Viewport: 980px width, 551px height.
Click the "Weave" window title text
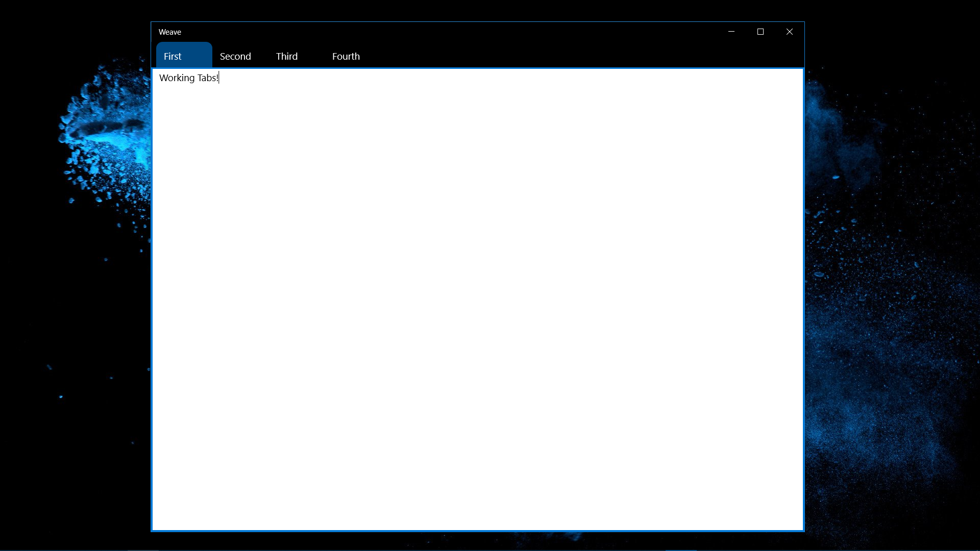pyautogui.click(x=170, y=32)
